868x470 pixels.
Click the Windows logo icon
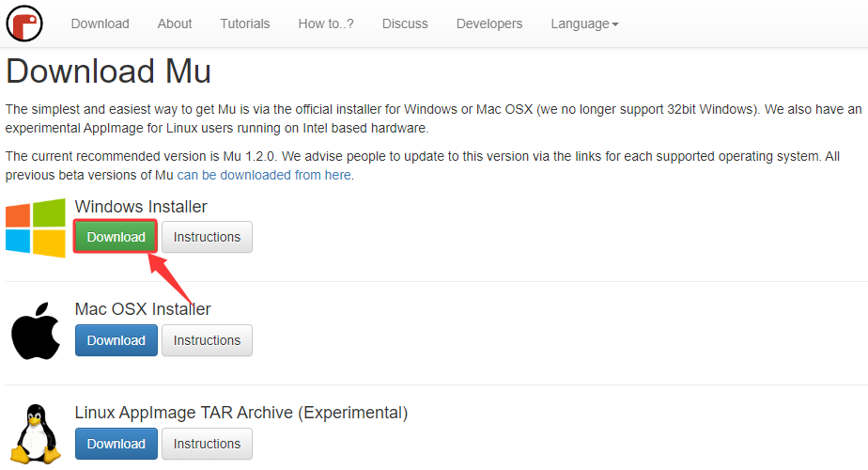pos(36,227)
